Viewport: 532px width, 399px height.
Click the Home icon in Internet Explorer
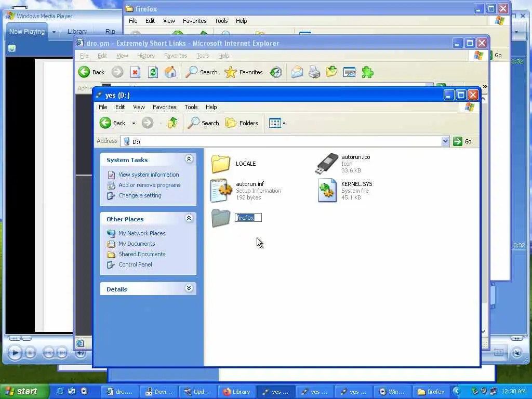coord(170,72)
